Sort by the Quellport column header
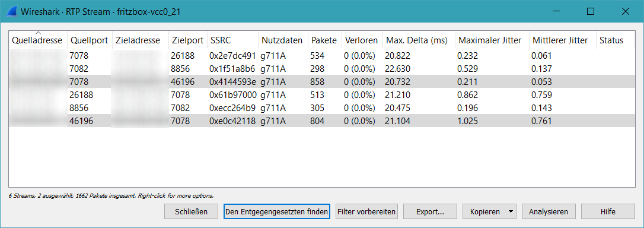This screenshot has height=228, width=644. (90, 40)
